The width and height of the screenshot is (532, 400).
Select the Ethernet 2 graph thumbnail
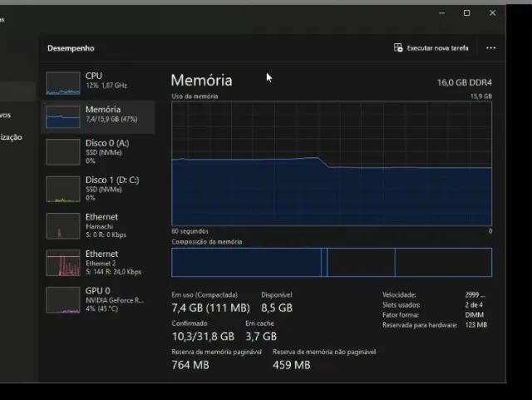[63, 263]
